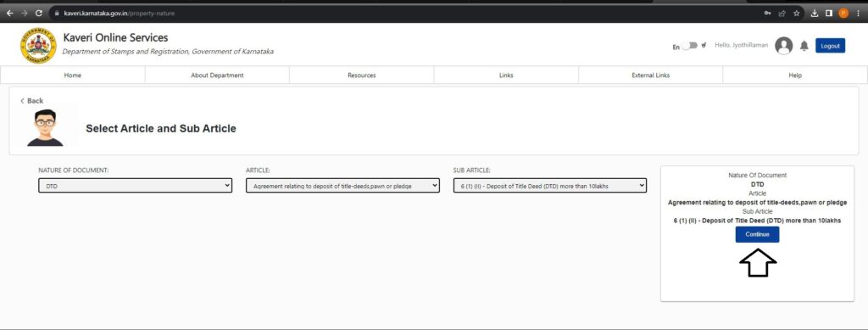This screenshot has width=868, height=330.
Task: Open the Chrome profile avatar
Action: click(843, 14)
